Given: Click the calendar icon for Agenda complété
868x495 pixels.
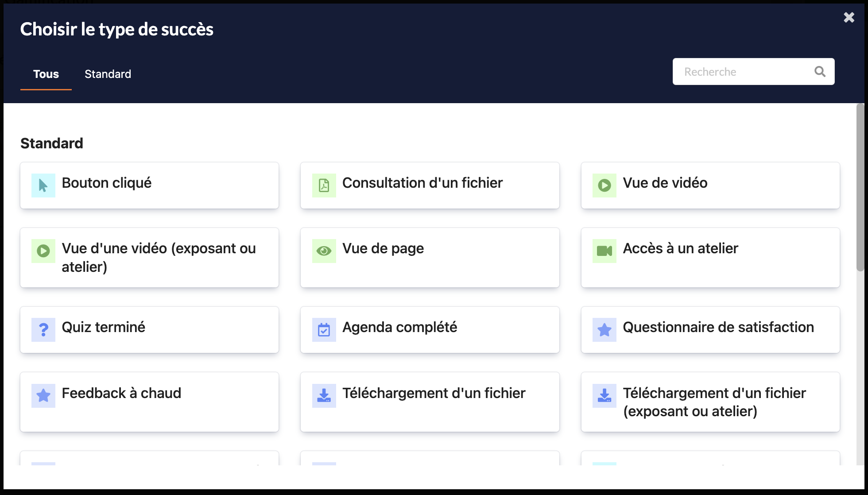Looking at the screenshot, I should coord(324,330).
